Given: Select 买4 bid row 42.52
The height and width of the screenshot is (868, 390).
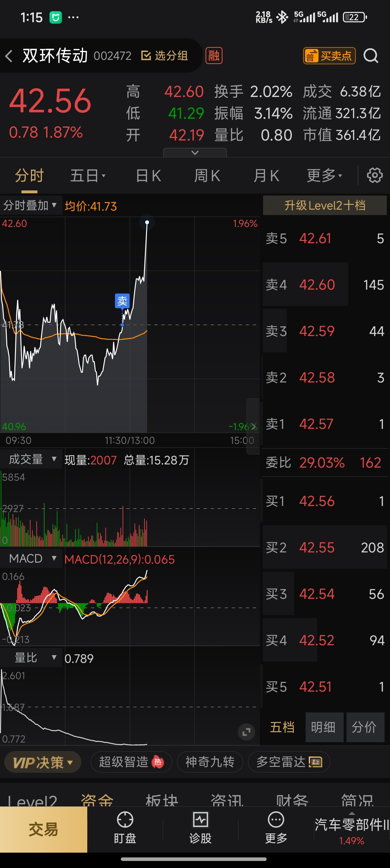Looking at the screenshot, I should coord(325,640).
